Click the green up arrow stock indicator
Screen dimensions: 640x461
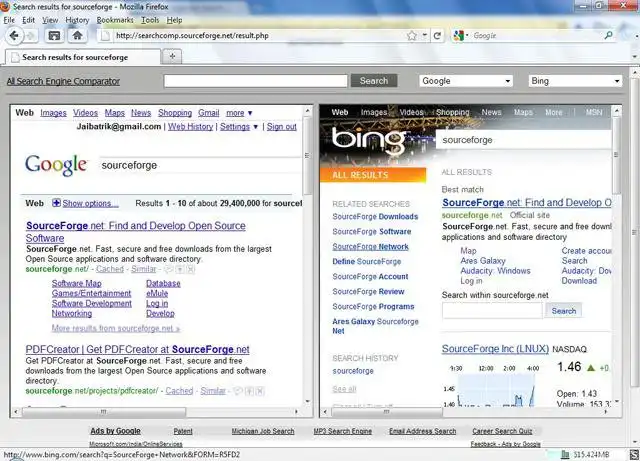pos(591,368)
